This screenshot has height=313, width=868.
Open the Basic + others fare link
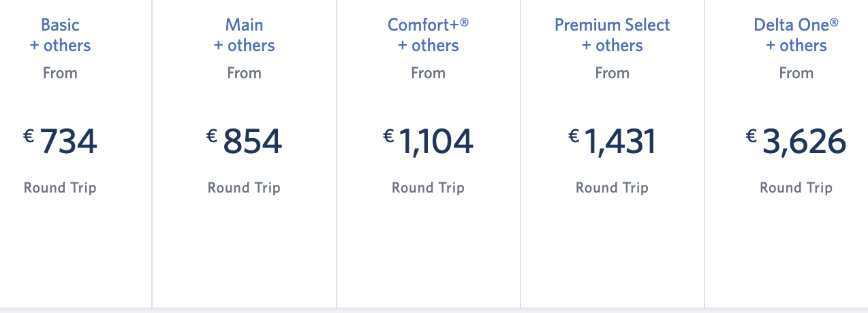60,35
